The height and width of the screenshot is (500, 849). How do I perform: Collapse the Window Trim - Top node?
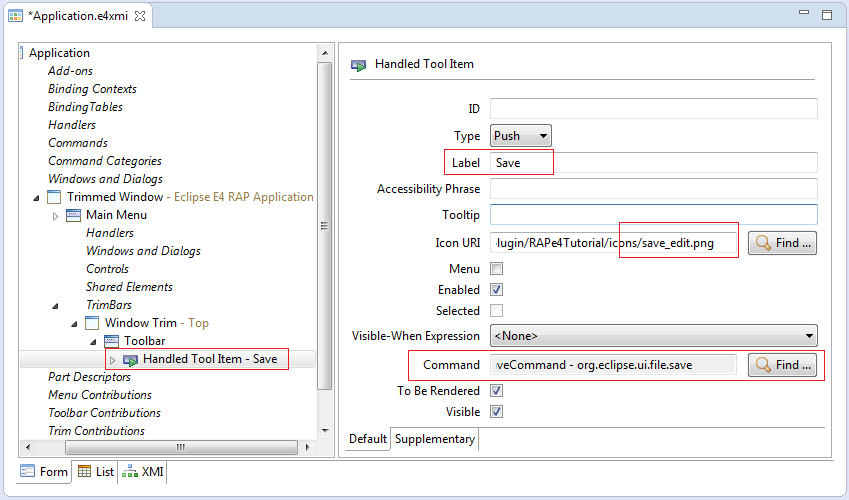click(x=74, y=324)
